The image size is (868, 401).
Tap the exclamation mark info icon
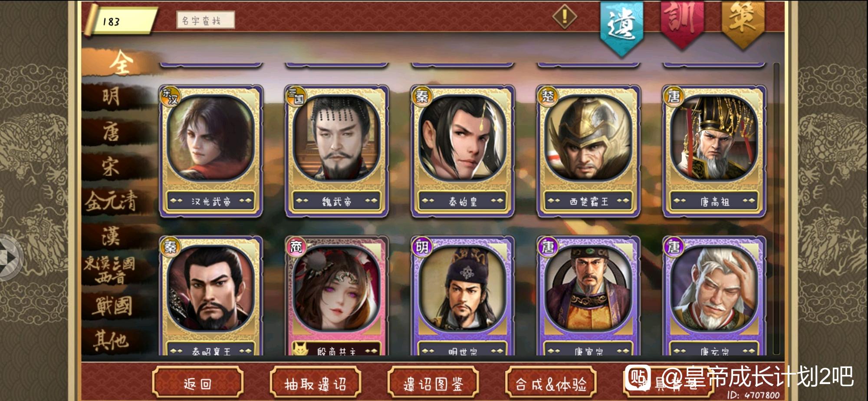click(564, 17)
